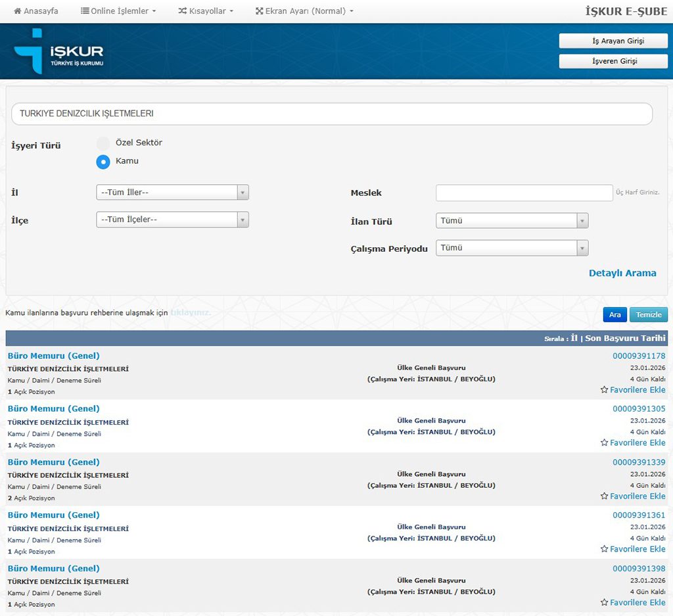Sort results by Son Başvuru Tarihi
Viewport: 673px width, 616px height.
pyautogui.click(x=625, y=338)
